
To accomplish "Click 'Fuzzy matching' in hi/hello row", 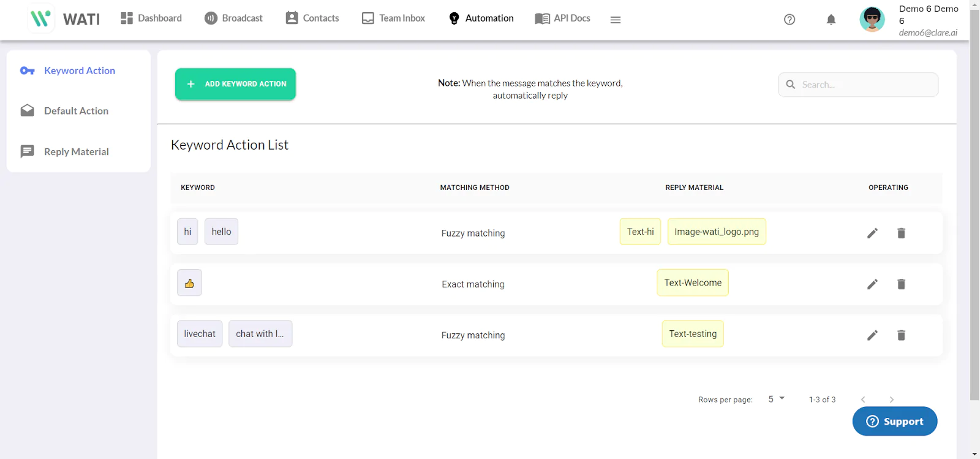I will click(x=473, y=233).
